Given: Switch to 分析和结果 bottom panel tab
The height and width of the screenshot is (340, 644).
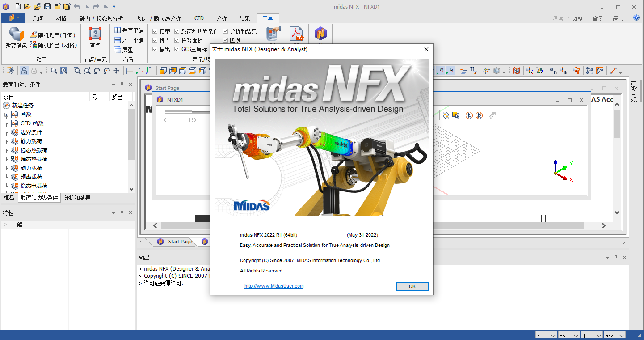Looking at the screenshot, I should (77, 198).
